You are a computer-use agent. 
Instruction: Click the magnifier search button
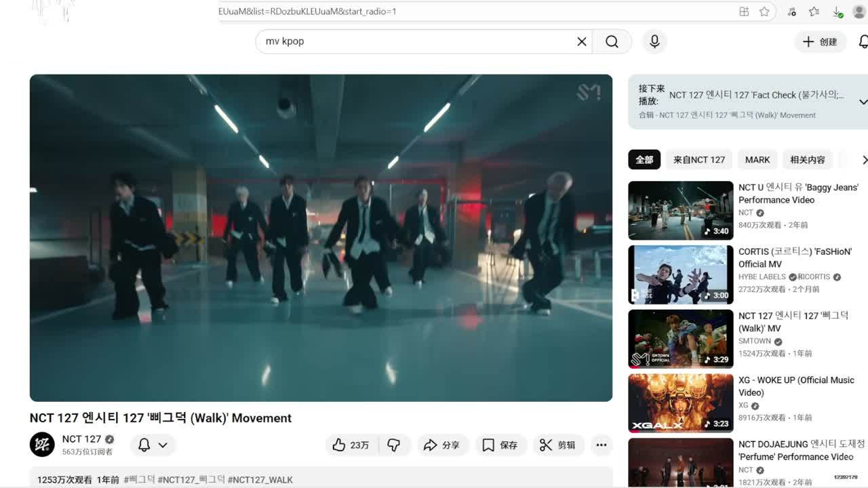pos(612,41)
